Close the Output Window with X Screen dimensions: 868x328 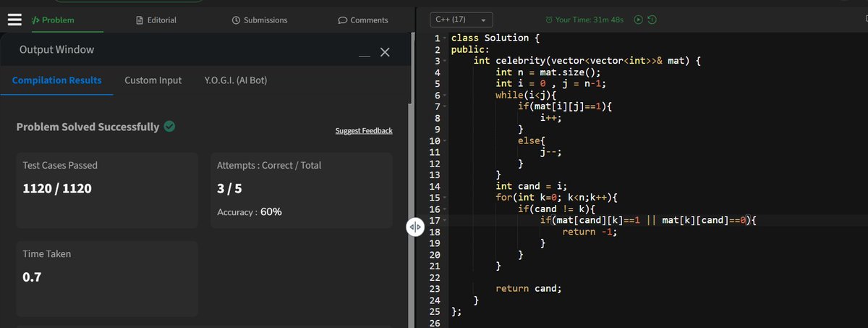385,52
